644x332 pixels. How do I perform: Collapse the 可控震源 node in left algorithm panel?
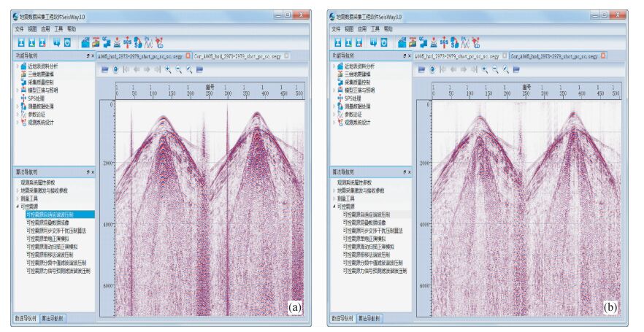click(16, 206)
